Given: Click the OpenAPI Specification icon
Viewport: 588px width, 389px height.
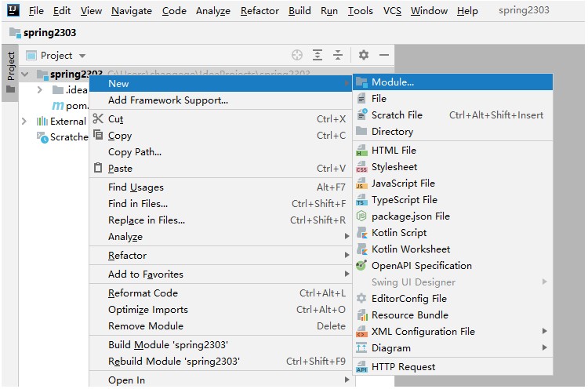Looking at the screenshot, I should [361, 266].
